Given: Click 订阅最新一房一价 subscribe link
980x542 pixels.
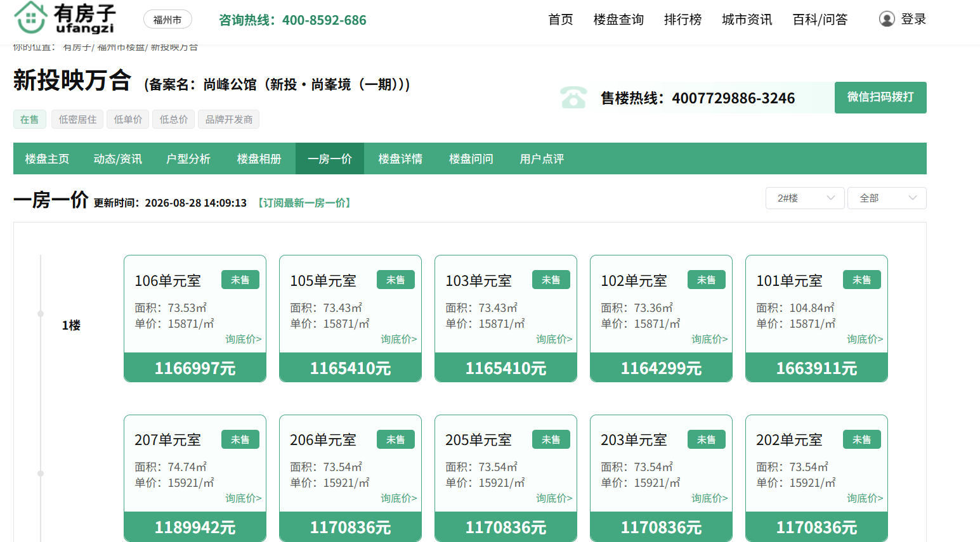Looking at the screenshot, I should click(x=304, y=203).
